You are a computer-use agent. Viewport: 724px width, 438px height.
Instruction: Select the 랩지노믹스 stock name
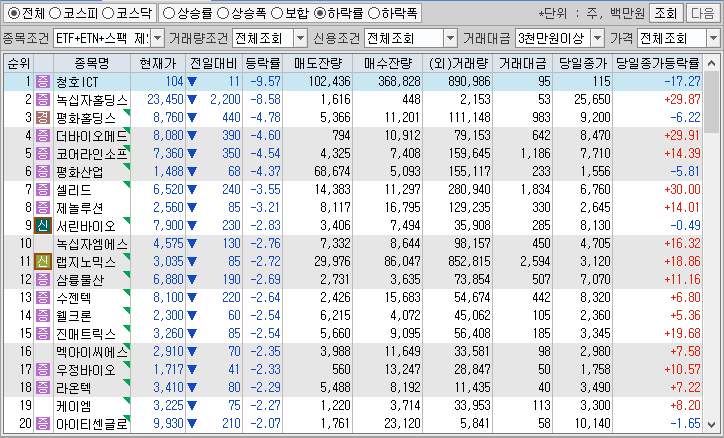point(86,262)
